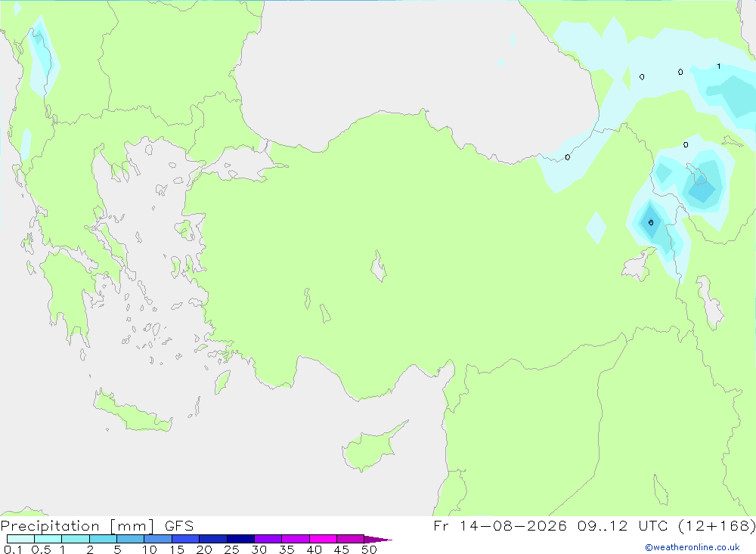Pick the 20–25 mm dark blue swatch
756x554 pixels.
click(213, 539)
